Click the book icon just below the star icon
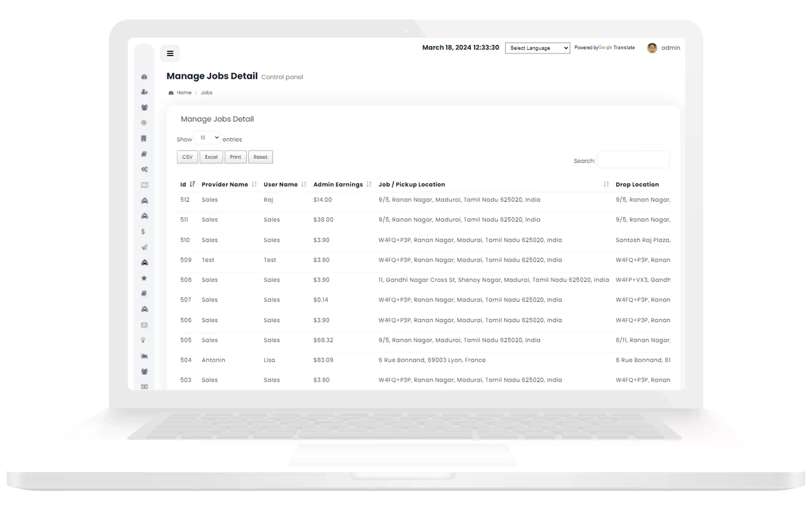Image resolution: width=812 pixels, height=513 pixels. (144, 294)
